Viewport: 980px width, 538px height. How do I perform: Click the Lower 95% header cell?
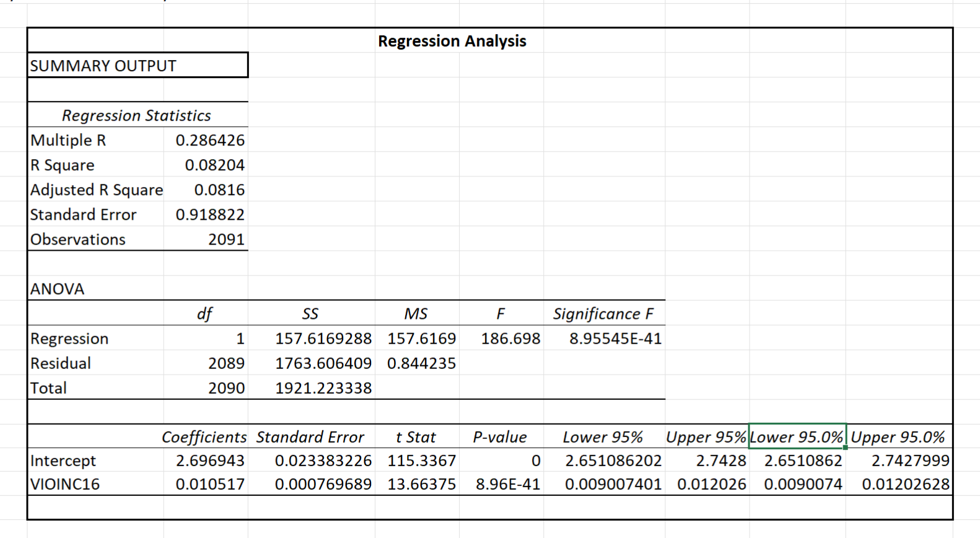[603, 437]
